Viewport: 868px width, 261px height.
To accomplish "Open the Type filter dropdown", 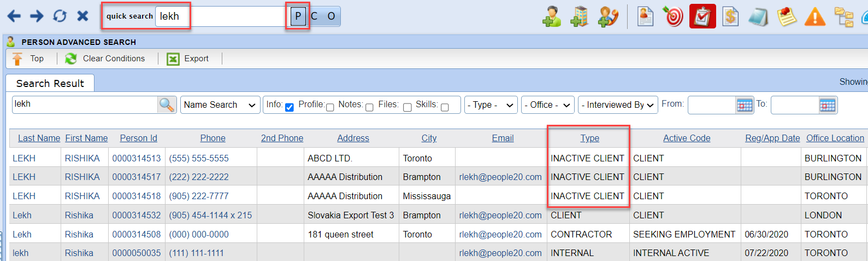I will 491,105.
